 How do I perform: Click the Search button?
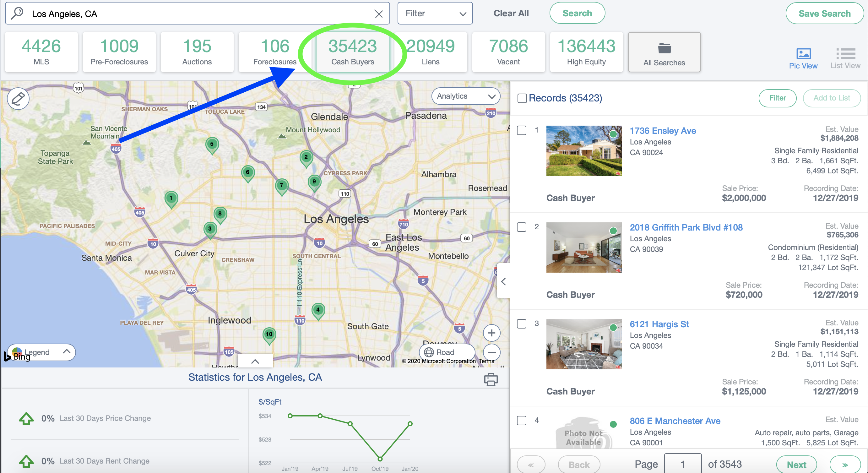[577, 14]
